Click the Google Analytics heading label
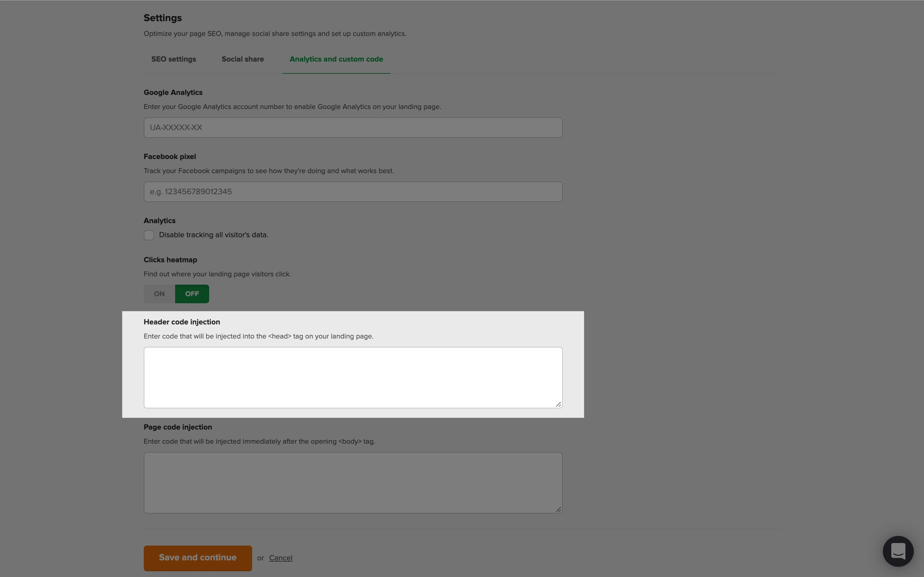This screenshot has width=924, height=577. tap(173, 92)
